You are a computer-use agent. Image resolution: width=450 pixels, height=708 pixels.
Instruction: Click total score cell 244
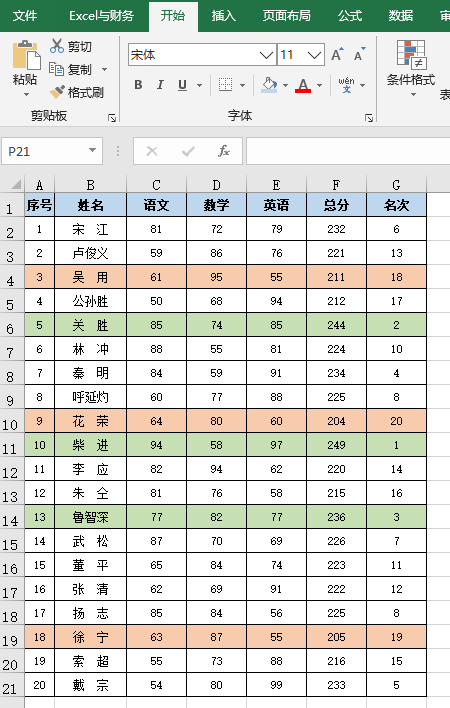336,325
